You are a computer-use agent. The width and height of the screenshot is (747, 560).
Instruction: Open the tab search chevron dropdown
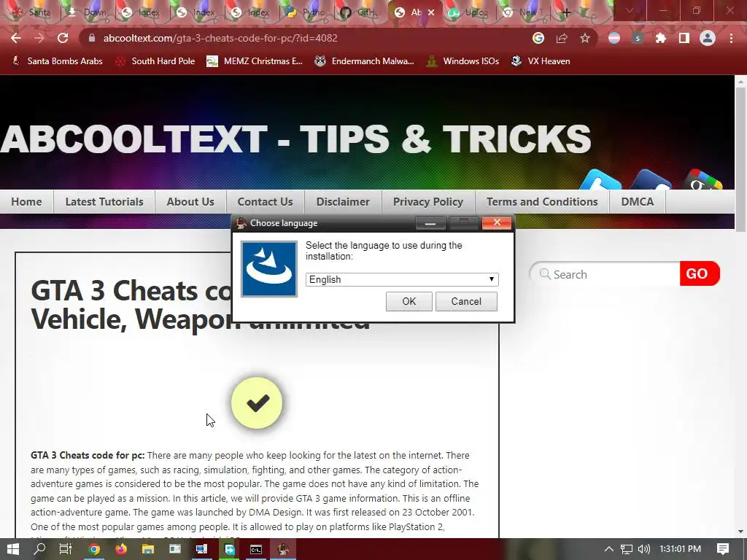click(x=630, y=10)
